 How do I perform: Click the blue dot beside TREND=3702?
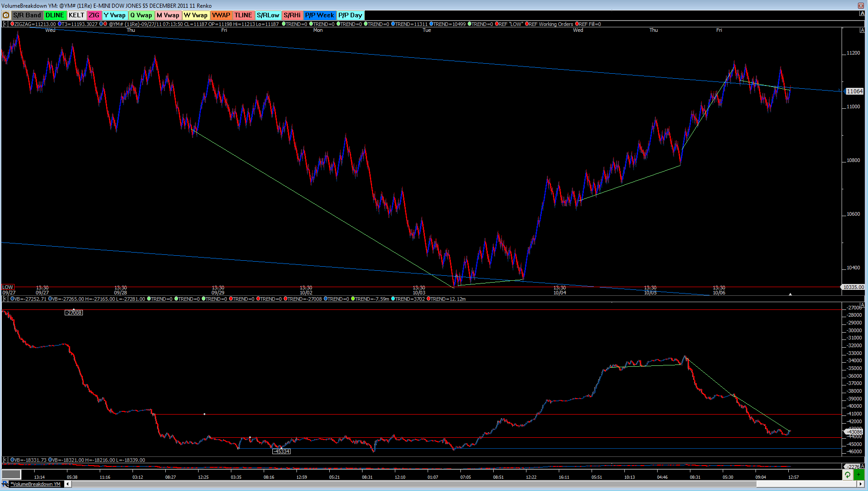(393, 299)
